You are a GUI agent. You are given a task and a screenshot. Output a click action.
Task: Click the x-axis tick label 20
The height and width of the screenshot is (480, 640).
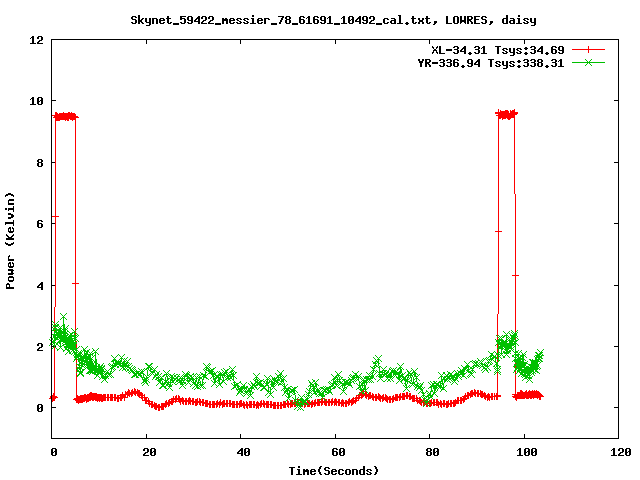pos(149,452)
